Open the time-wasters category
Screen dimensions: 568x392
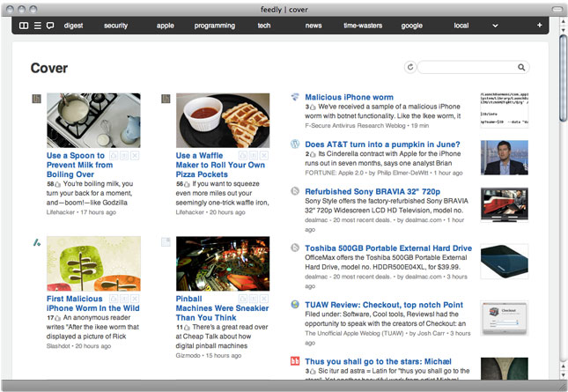pos(363,26)
